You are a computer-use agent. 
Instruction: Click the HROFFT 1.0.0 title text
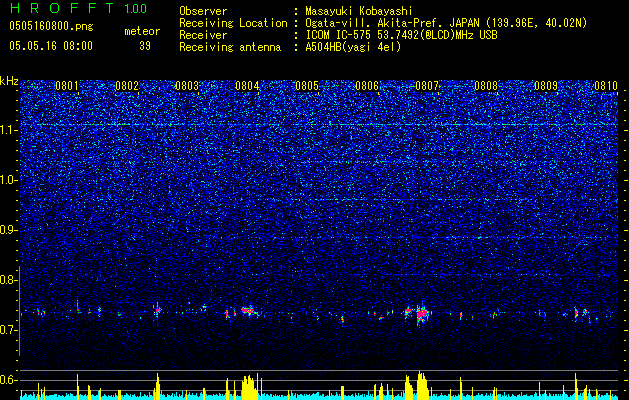(x=78, y=8)
